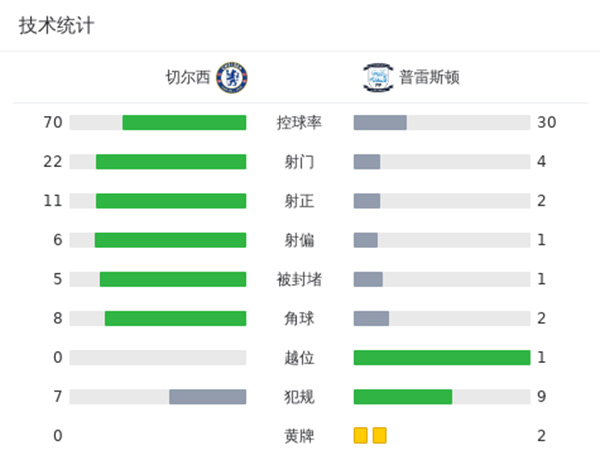Screen dimensions: 600x455
Task: Click Preston's green offside bar
Action: [441, 358]
